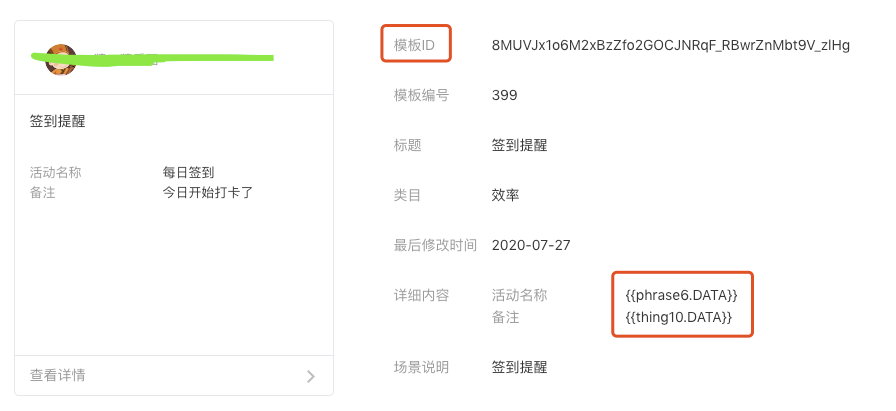This screenshot has width=896, height=411.
Task: Click the 活动名称 label in preview card
Action: (55, 172)
